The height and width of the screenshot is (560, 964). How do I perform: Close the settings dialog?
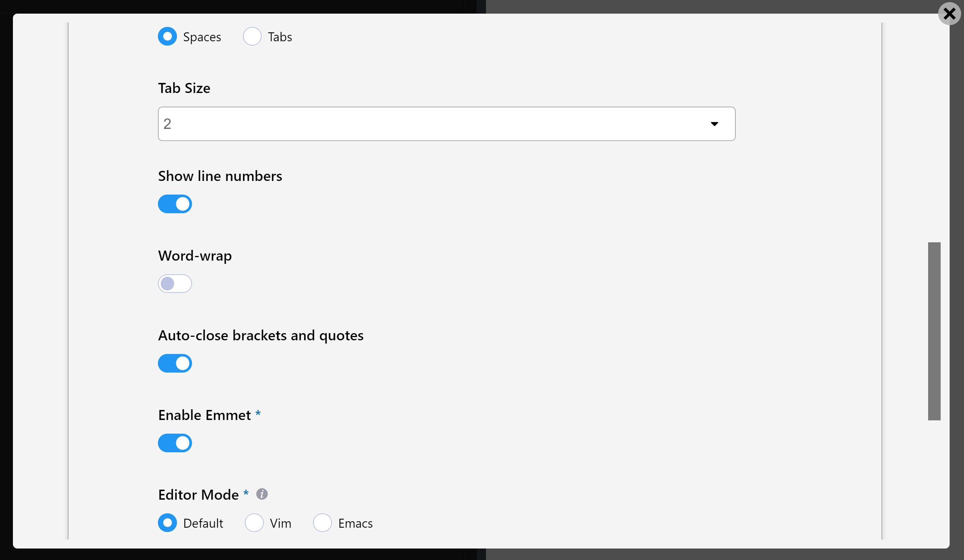click(949, 14)
